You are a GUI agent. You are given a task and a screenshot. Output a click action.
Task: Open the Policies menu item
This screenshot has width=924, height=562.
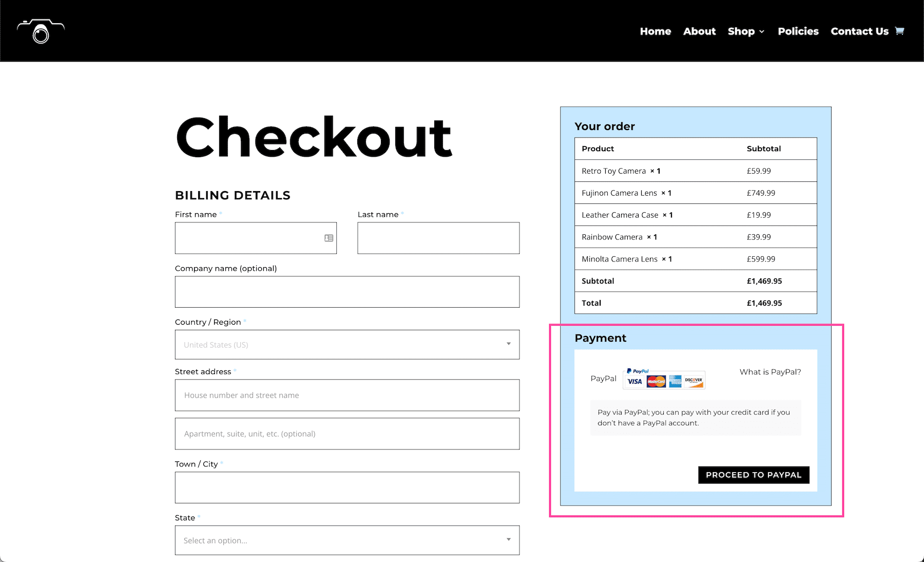coord(798,31)
